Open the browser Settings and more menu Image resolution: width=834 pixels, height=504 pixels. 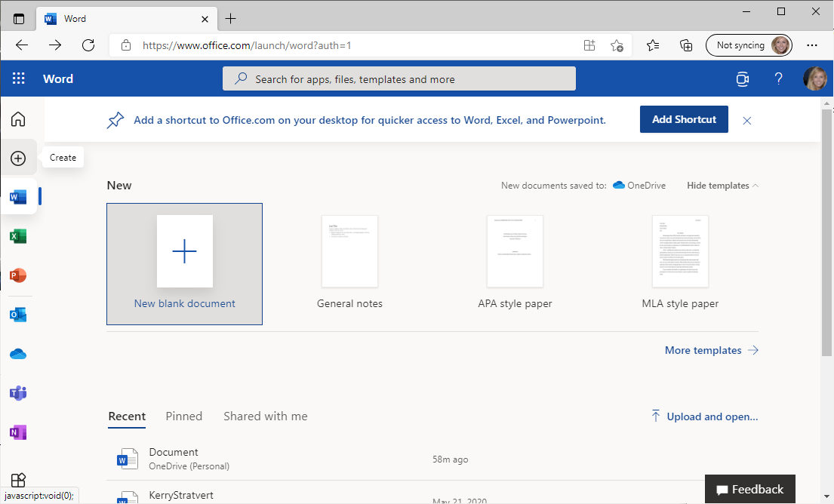tap(812, 45)
